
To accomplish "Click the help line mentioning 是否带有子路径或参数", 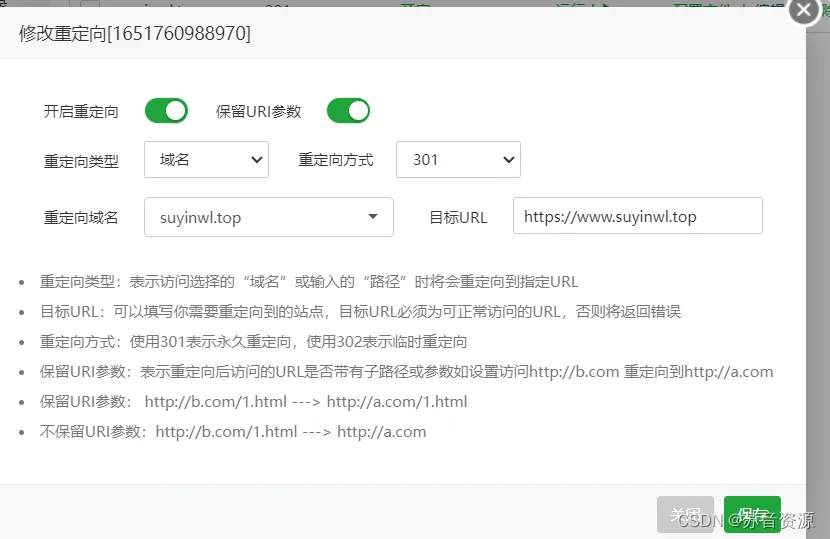I will 407,372.
